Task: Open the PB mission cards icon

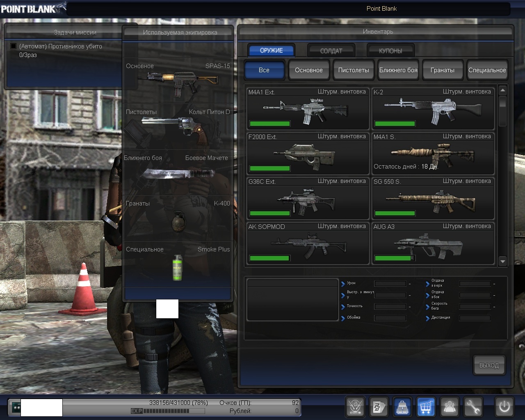Action: [x=379, y=407]
